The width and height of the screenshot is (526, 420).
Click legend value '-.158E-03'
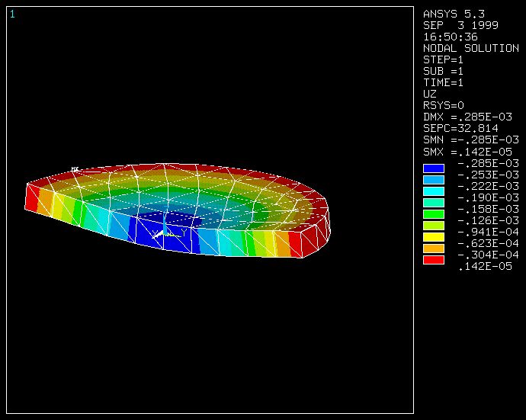(x=488, y=209)
